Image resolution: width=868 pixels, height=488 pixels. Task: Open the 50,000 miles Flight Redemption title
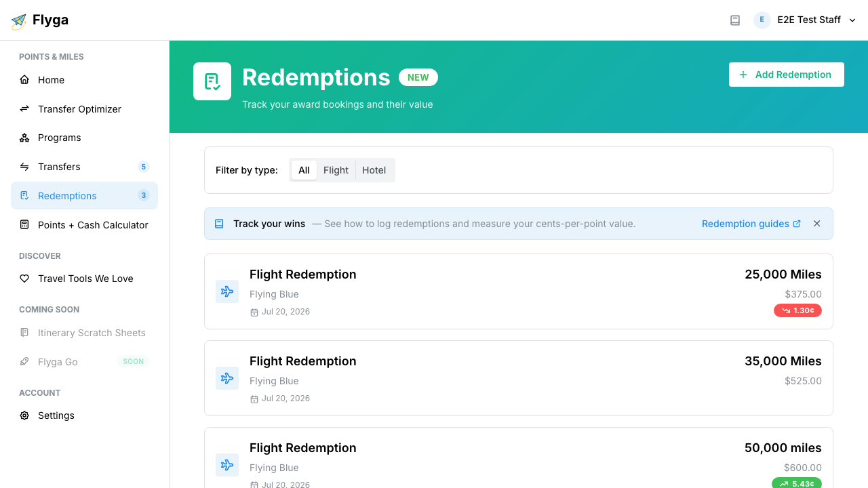302,448
